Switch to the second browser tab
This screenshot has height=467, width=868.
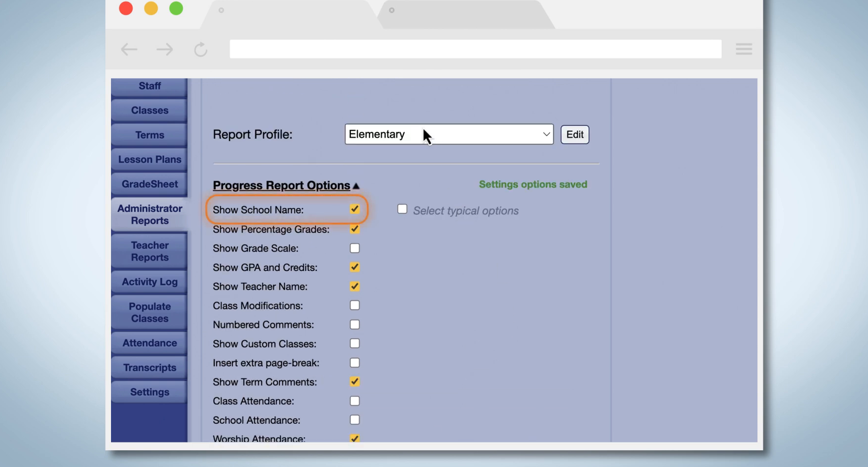467,15
